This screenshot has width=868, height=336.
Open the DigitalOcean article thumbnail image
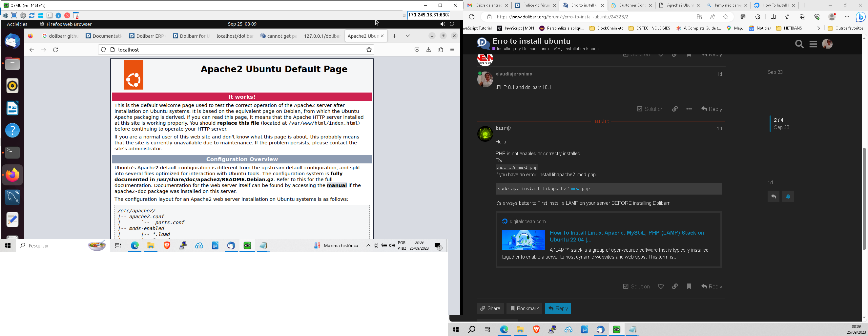pos(523,240)
